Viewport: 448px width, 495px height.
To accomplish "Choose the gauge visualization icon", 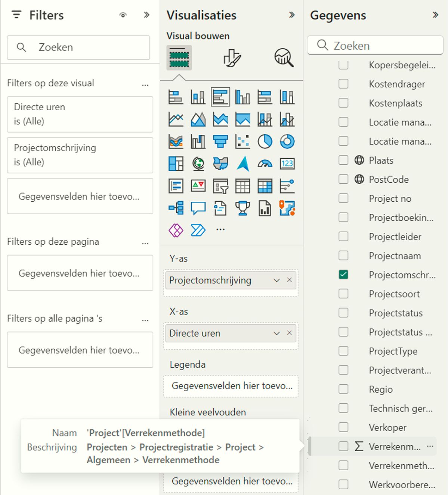I will [x=265, y=163].
